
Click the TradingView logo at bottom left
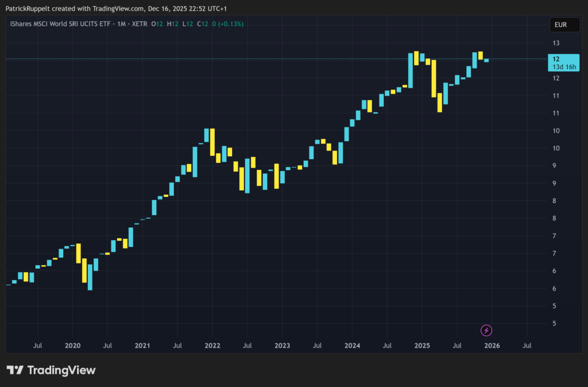[x=51, y=370]
